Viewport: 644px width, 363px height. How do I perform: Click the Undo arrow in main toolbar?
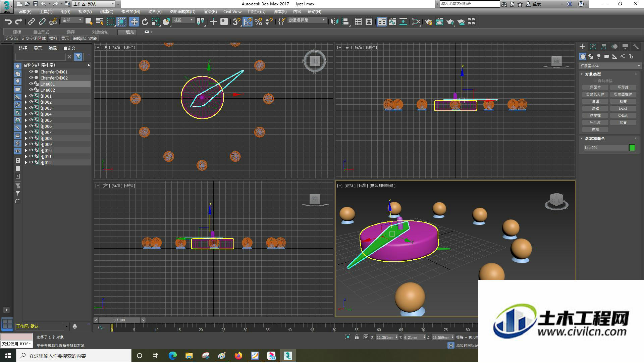8,22
